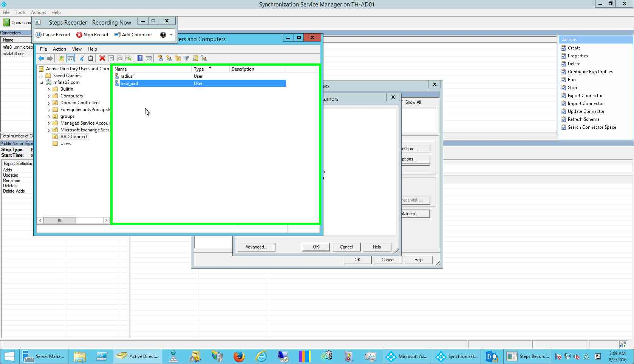Click Search Connector Space action

[592, 127]
